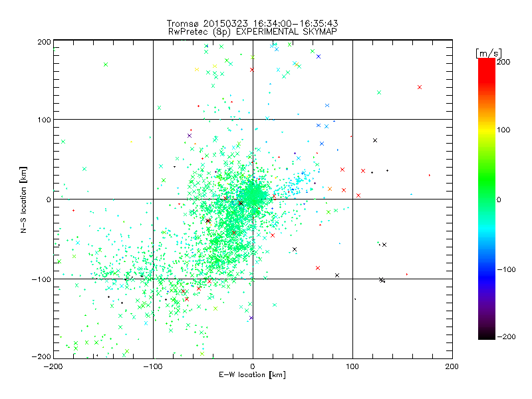Click the '100' tick label on N-S axis
Screen dimensions: 532x399
44,120
